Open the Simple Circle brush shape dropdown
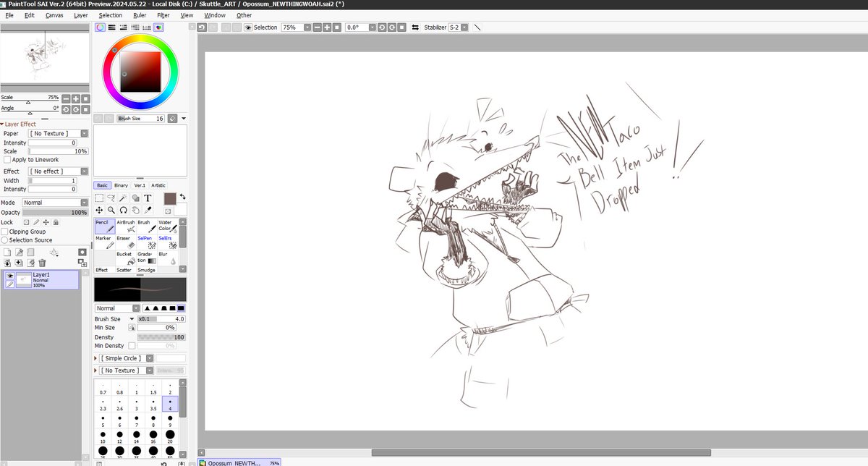Viewport: 868px width, 466px height. (127, 358)
